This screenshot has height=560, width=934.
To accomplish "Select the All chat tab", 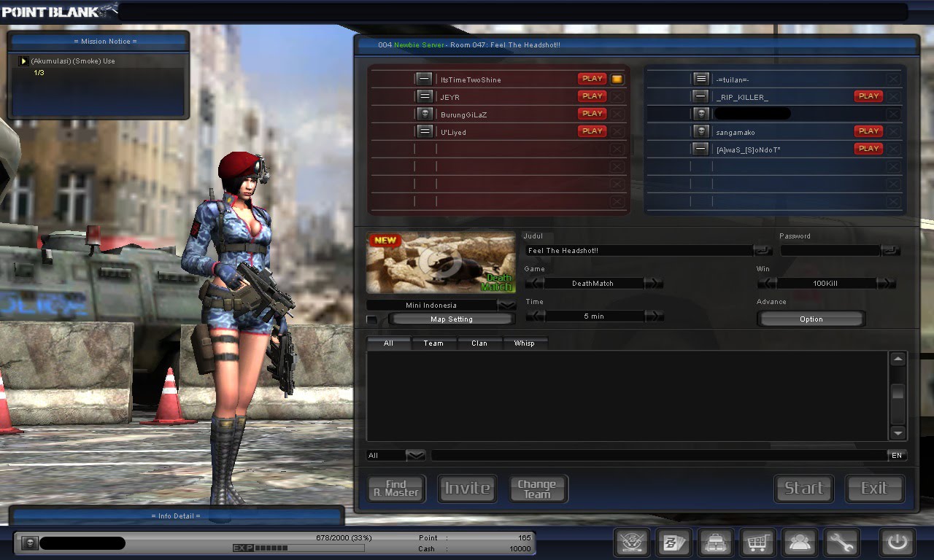I will 388,343.
